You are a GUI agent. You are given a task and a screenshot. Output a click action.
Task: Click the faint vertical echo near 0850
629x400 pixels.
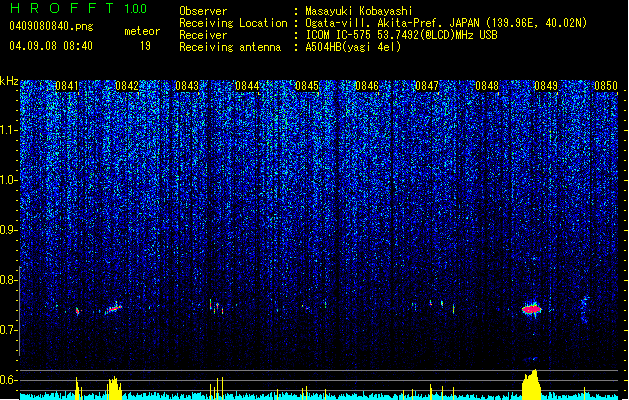coord(584,309)
